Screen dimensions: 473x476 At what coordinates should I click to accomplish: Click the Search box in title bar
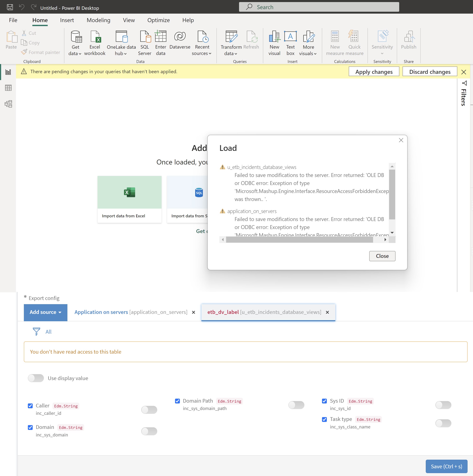point(319,7)
